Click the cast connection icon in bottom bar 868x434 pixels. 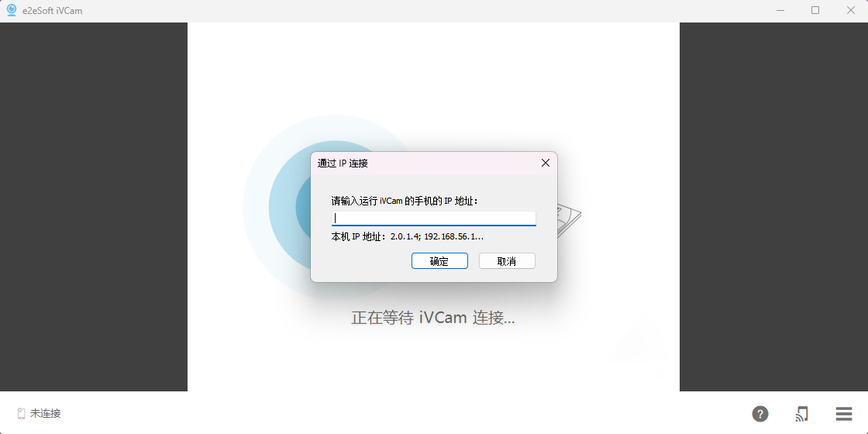[x=801, y=414]
